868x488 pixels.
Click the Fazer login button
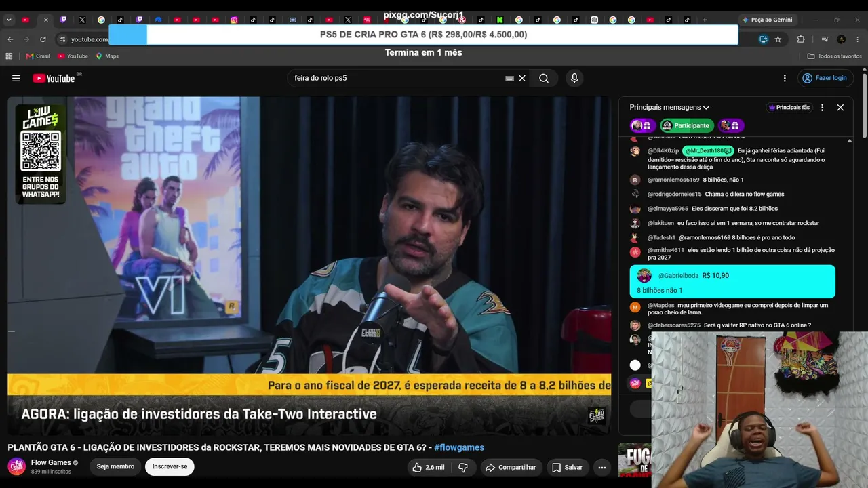pos(825,78)
